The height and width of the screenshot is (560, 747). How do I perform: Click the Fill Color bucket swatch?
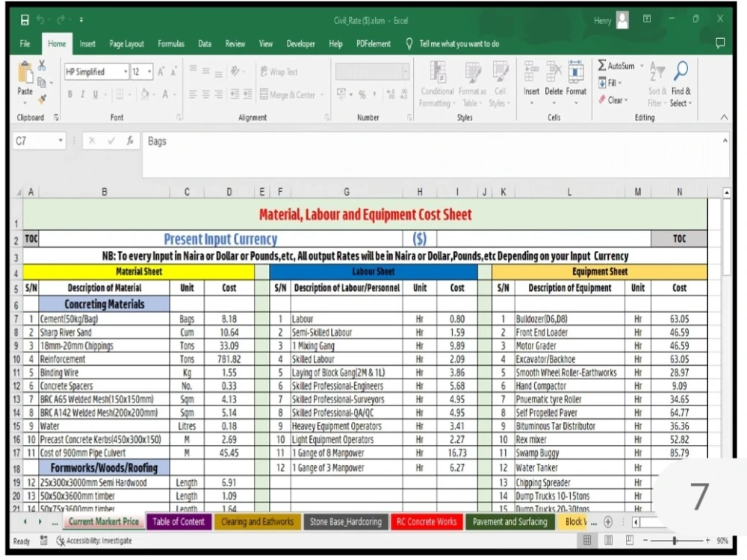click(145, 94)
